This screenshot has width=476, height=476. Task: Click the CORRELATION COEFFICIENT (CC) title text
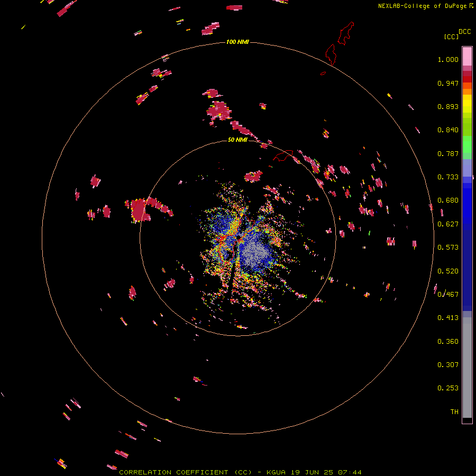(186, 472)
